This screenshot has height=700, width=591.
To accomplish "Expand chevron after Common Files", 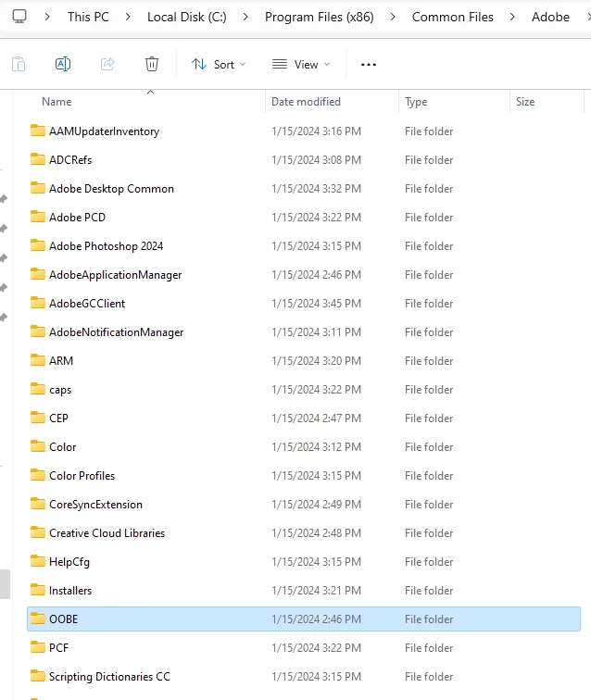I will coord(512,17).
